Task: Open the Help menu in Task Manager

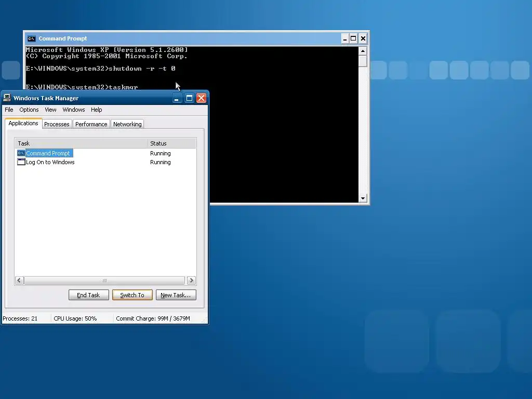Action: pyautogui.click(x=96, y=110)
